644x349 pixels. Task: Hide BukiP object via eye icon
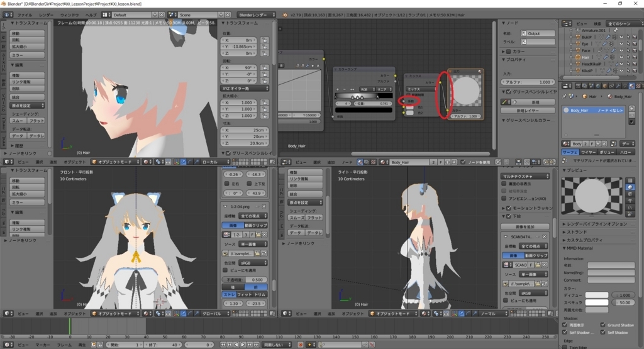point(621,37)
